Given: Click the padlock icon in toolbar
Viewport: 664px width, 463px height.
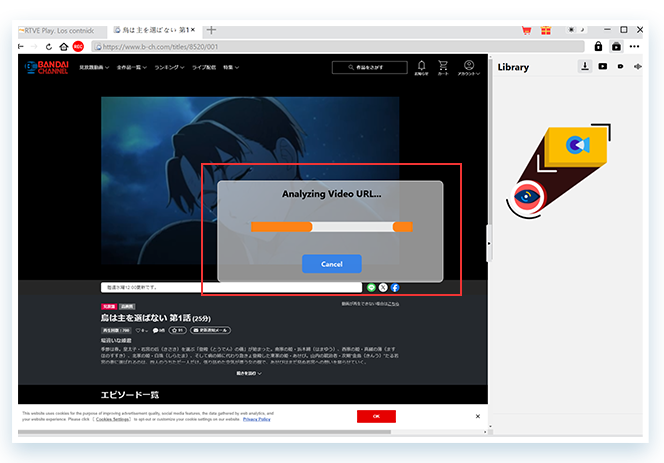Looking at the screenshot, I should click(x=598, y=46).
